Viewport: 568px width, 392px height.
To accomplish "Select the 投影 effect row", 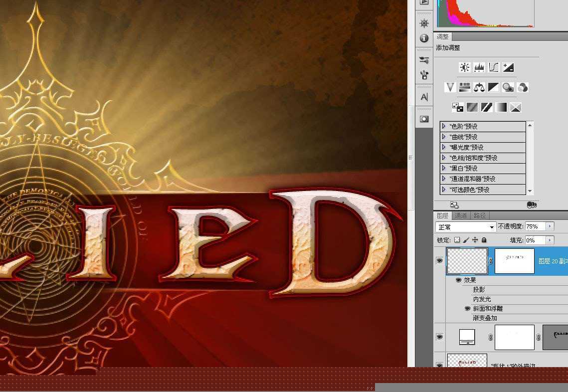I will [x=479, y=289].
